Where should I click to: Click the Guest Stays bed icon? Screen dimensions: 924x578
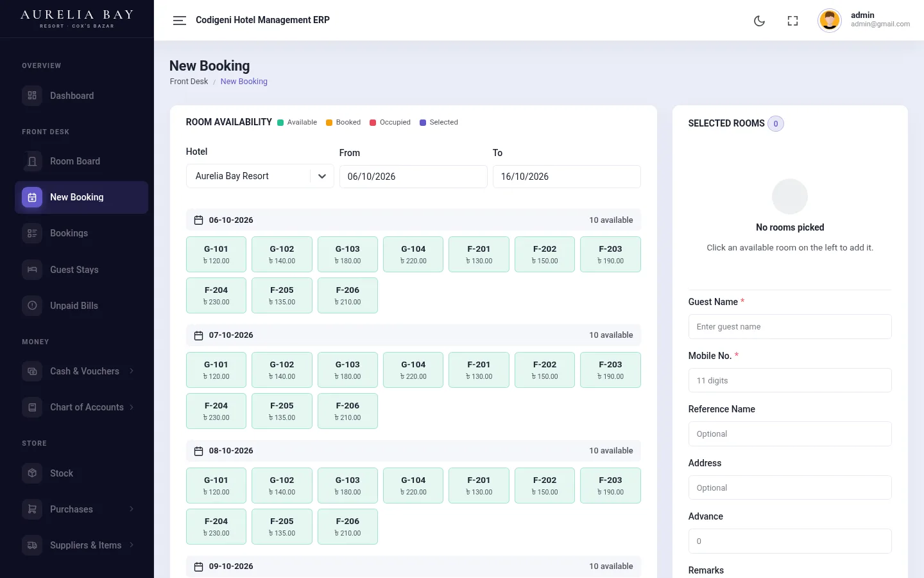[32, 270]
